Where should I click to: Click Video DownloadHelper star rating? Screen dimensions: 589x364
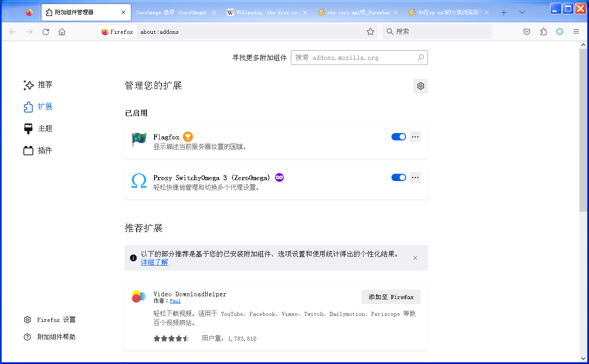[171, 338]
